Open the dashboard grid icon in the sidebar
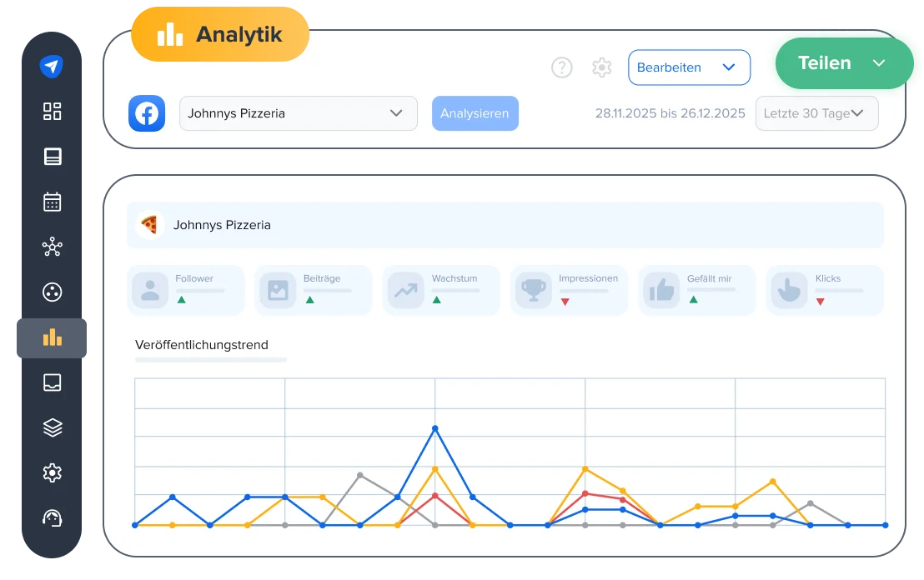 pyautogui.click(x=52, y=111)
